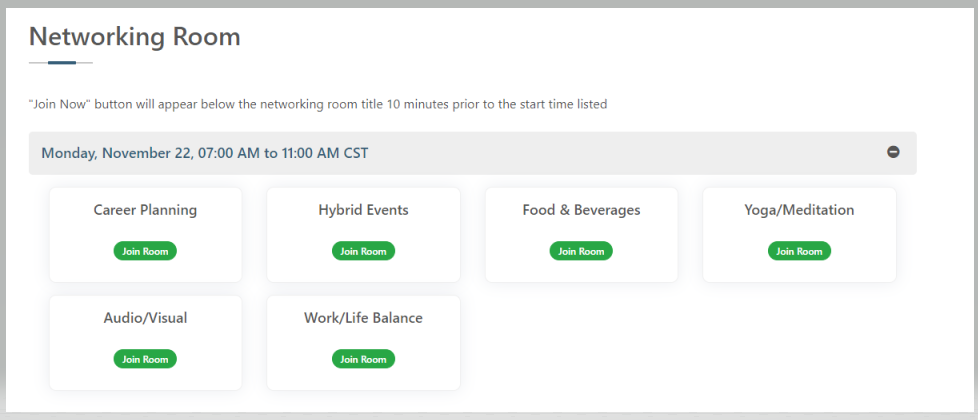This screenshot has height=420, width=978.
Task: Collapse the Monday schedule with the minus icon
Action: coord(893,152)
